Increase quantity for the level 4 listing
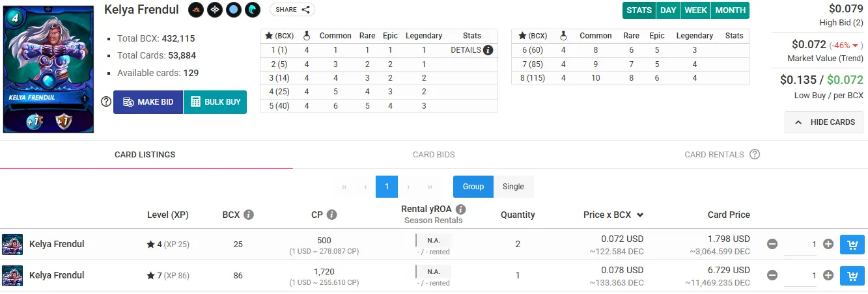The height and width of the screenshot is (294, 868). 828,244
